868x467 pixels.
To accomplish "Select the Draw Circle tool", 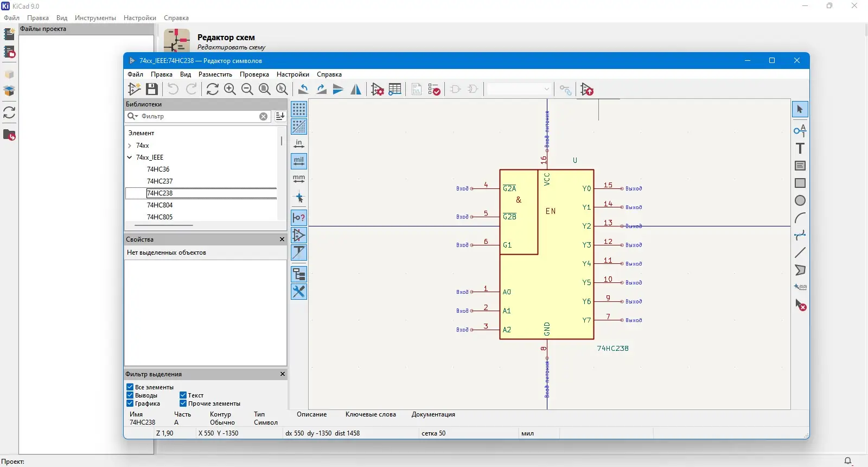I will [800, 200].
